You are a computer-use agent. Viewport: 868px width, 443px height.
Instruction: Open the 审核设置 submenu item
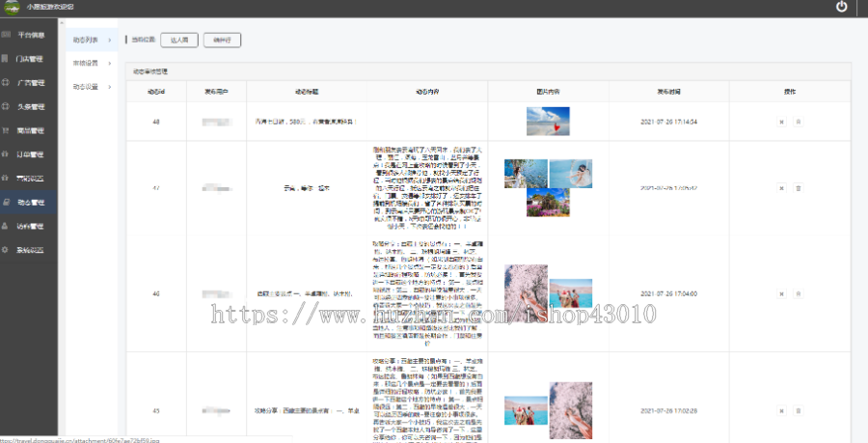[92, 63]
